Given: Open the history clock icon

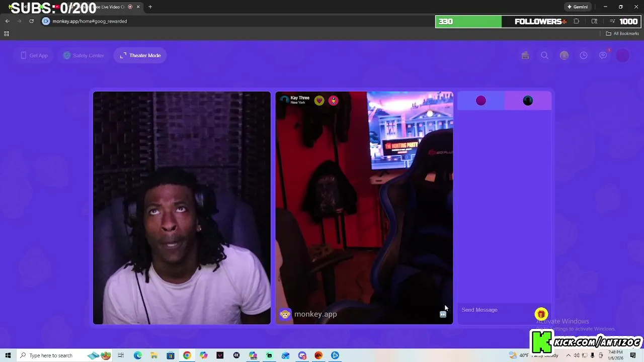Looking at the screenshot, I should point(584,55).
